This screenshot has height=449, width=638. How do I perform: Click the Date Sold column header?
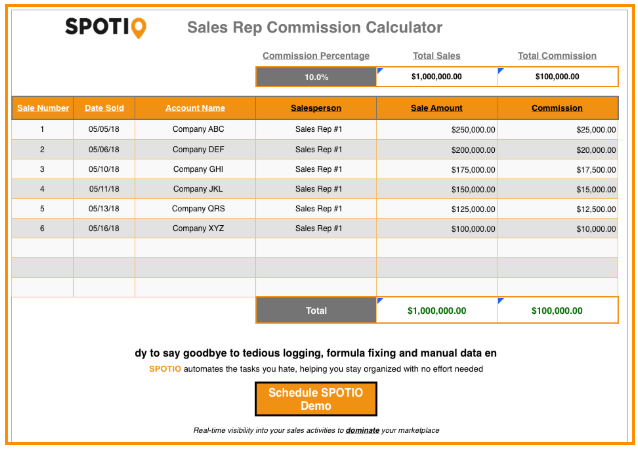[104, 108]
